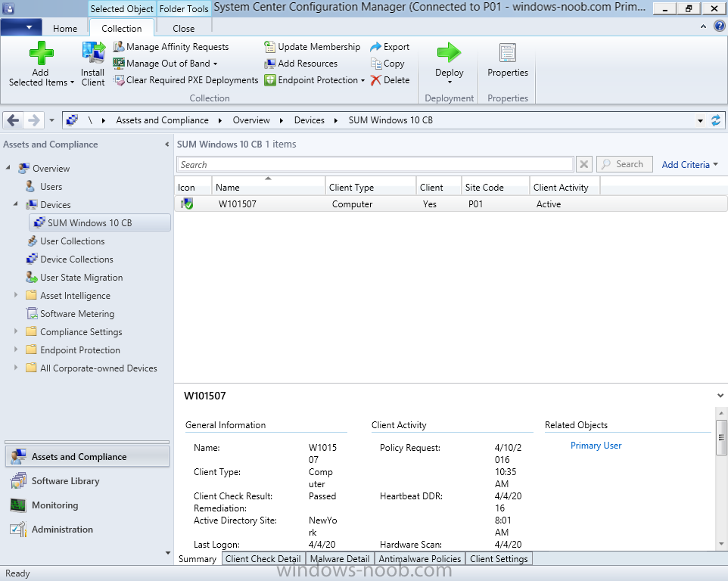Click the red Delete icon
This screenshot has width=728, height=581.
pos(375,80)
